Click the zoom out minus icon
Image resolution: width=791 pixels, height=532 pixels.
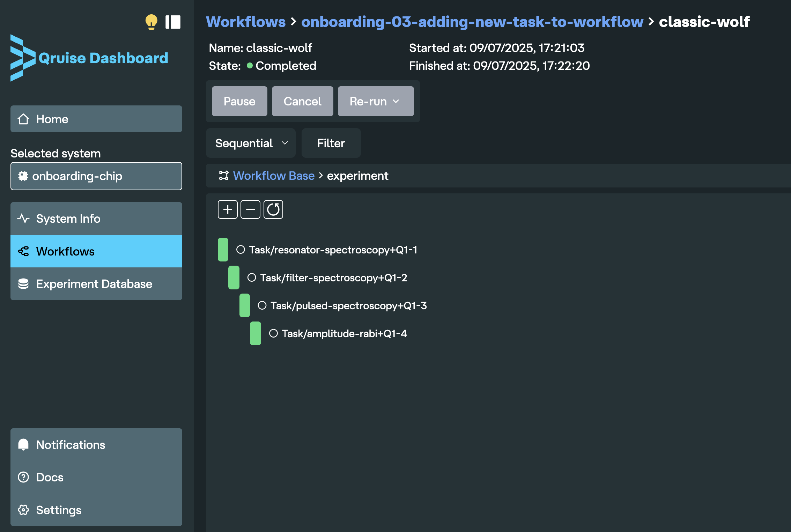(250, 209)
